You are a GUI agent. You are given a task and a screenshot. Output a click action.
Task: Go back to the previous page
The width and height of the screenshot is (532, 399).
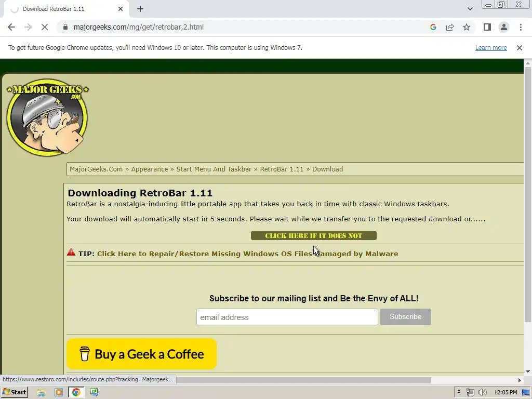(x=11, y=27)
